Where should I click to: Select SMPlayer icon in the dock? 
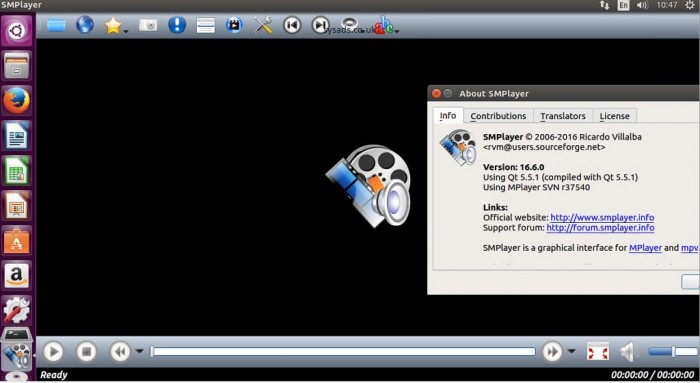(17, 356)
